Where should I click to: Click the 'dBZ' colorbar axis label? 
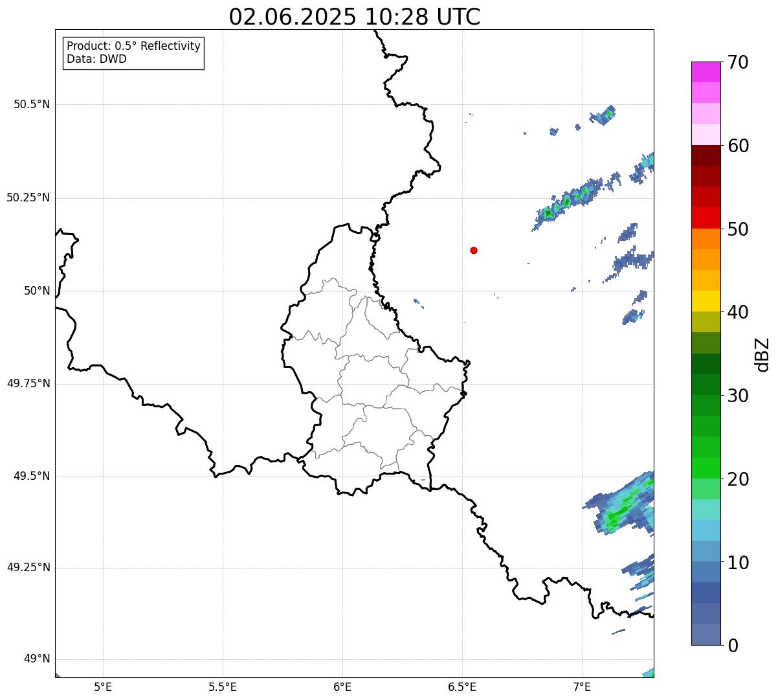(x=762, y=354)
